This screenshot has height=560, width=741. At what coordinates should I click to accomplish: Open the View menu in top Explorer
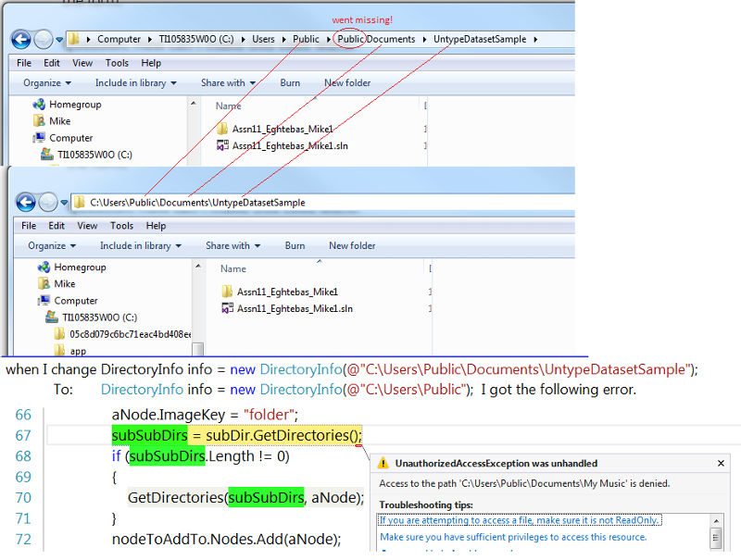82,63
